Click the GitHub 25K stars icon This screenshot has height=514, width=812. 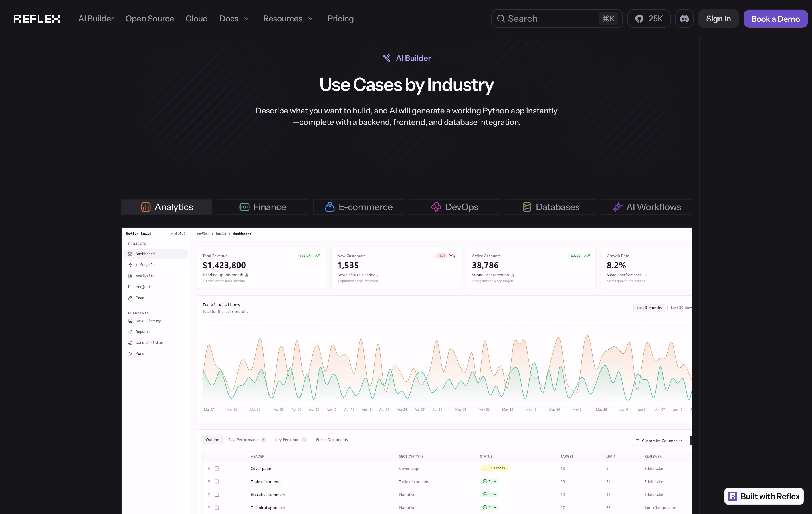(x=639, y=19)
